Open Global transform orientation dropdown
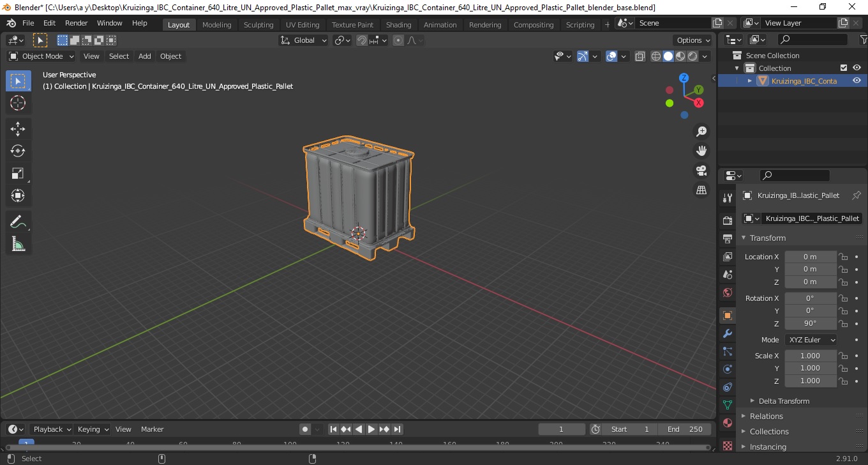This screenshot has width=868, height=465. 304,40
